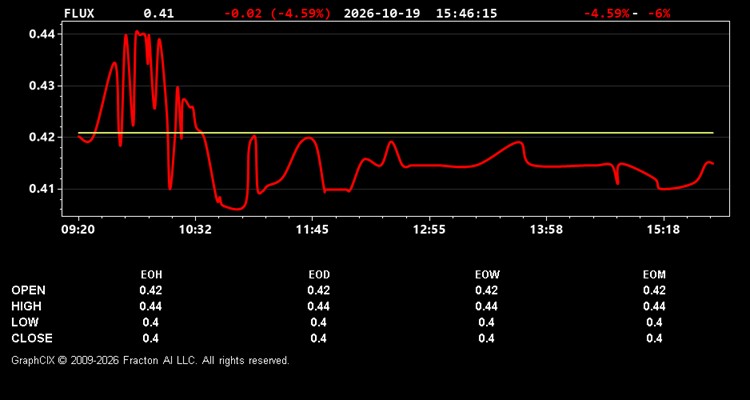
Task: Click the GraphCIX copyright notice
Action: [x=150, y=360]
